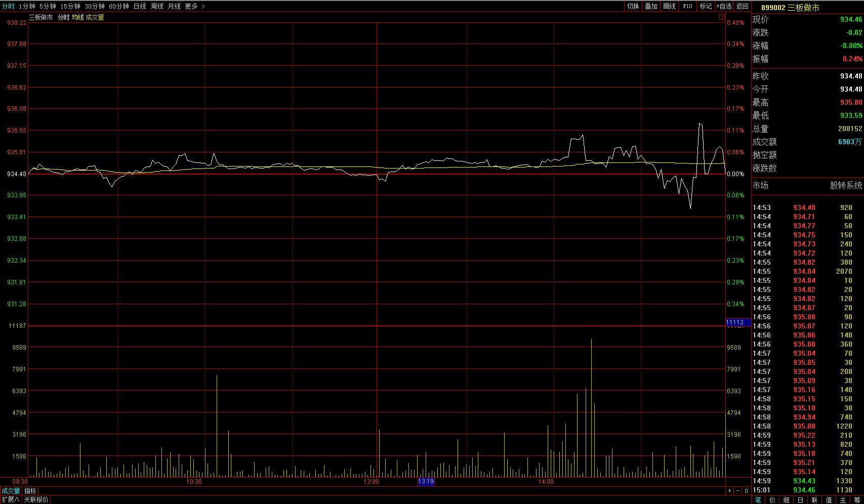The width and height of the screenshot is (864, 504).
Task: Click the 938.22 price axis label
Action: pyautogui.click(x=17, y=23)
